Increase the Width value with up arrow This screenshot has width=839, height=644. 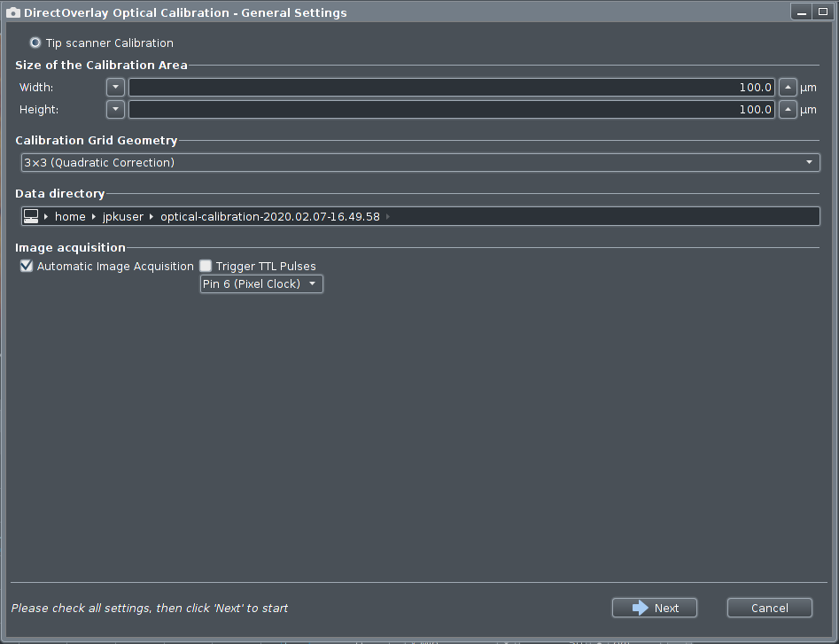pos(788,87)
